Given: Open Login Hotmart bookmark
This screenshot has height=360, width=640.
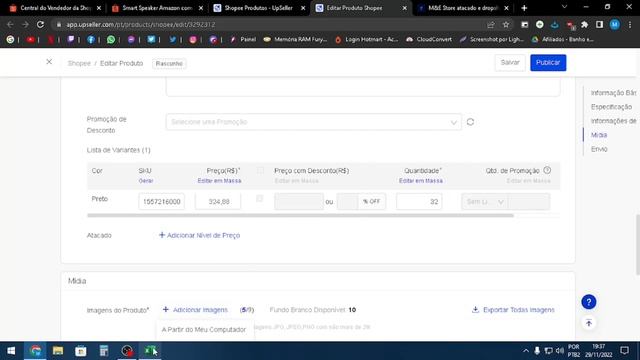Looking at the screenshot, I should pos(366,40).
